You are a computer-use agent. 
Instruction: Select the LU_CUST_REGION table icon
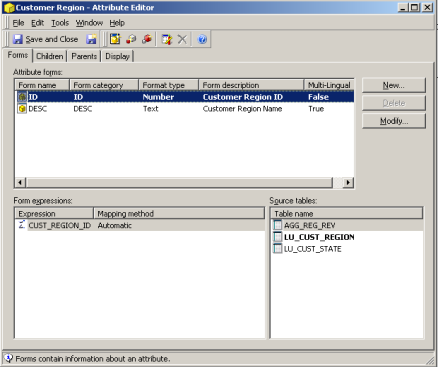(277, 237)
